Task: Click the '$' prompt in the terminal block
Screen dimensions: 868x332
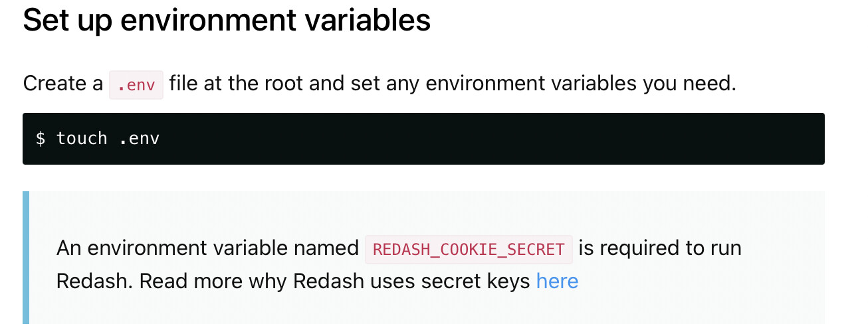Action: tap(41, 138)
